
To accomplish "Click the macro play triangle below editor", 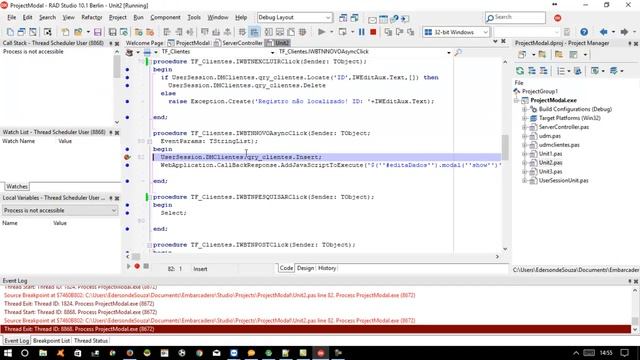I will click(129, 266).
